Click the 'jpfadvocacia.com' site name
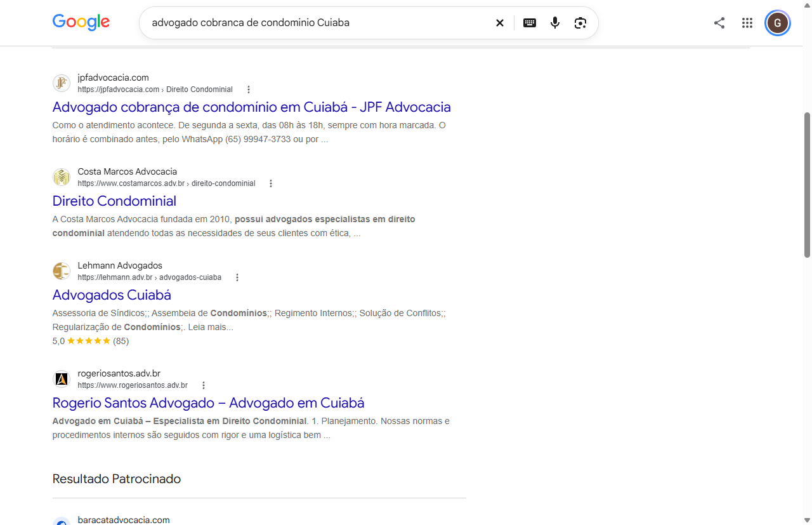The height and width of the screenshot is (525, 812). (x=114, y=77)
